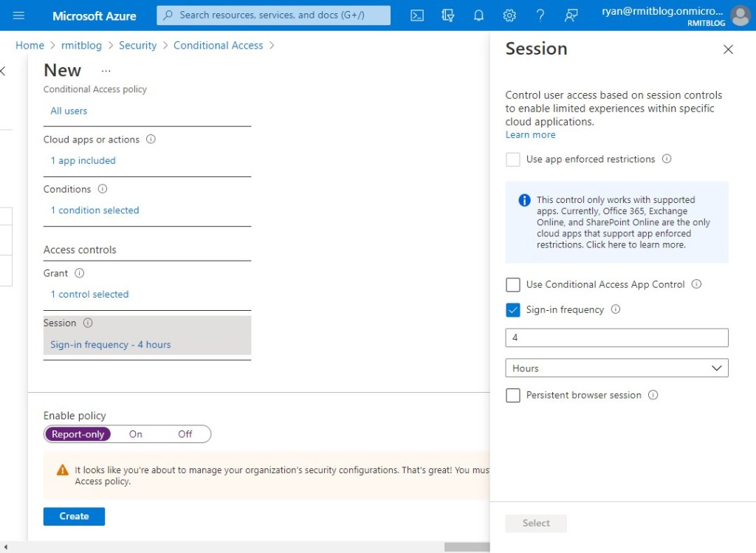The height and width of the screenshot is (553, 756).
Task: Click the info icon beside Cloud apps or actions
Action: (x=151, y=140)
